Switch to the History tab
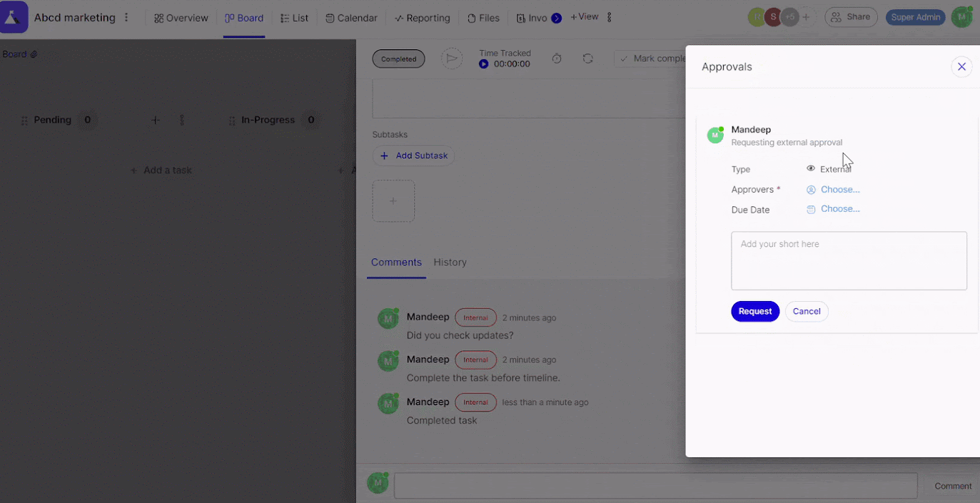This screenshot has height=503, width=980. pyautogui.click(x=450, y=262)
